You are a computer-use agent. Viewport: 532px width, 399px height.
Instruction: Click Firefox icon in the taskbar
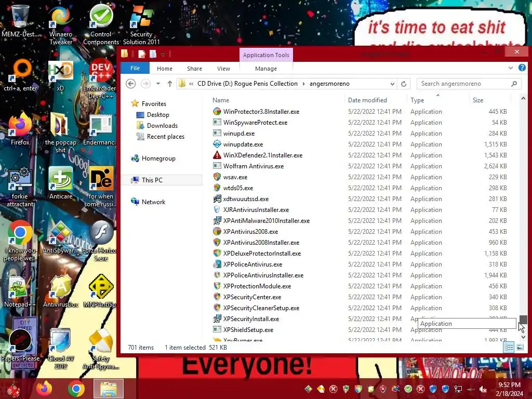point(45,389)
